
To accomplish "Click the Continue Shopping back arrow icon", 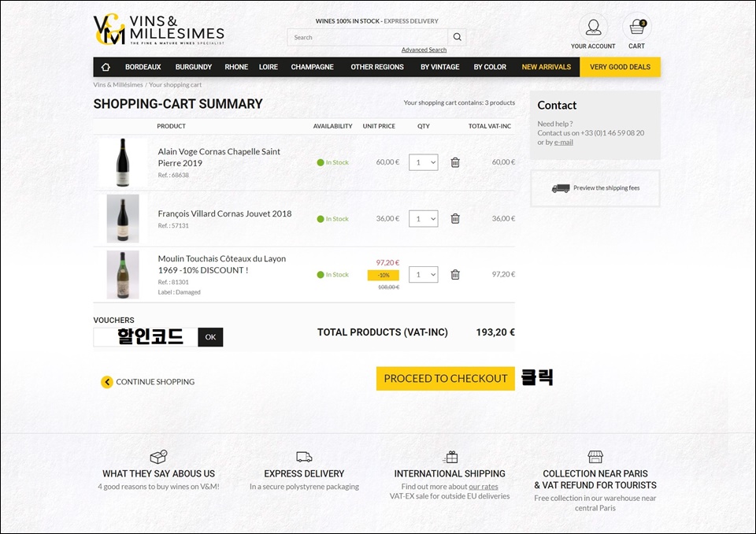I will click(107, 382).
